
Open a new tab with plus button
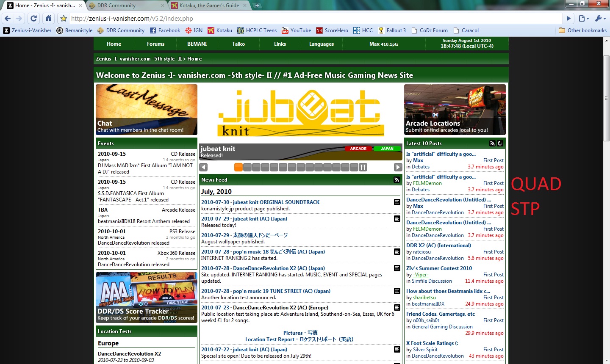(x=257, y=6)
